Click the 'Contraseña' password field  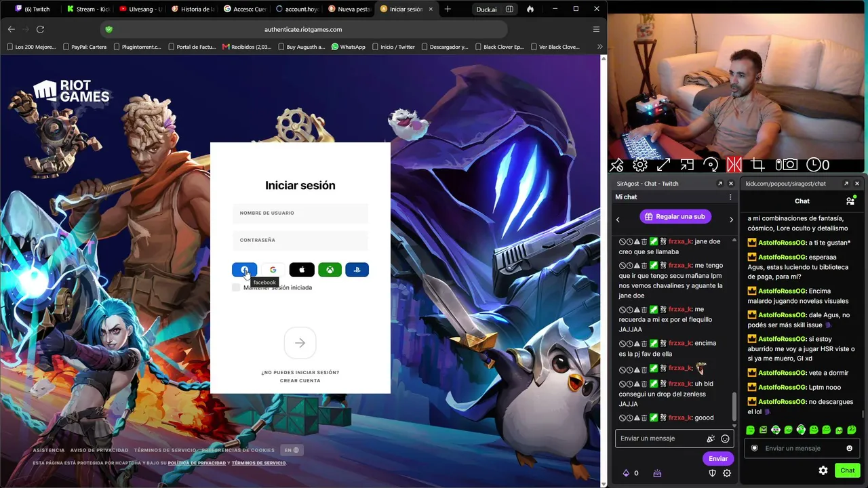coord(300,241)
